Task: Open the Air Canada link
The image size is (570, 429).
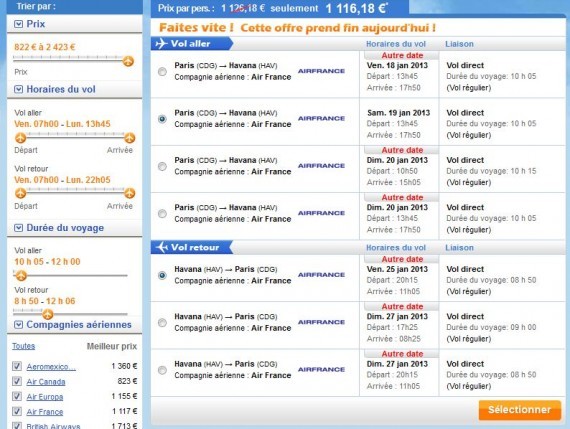Action: point(46,382)
